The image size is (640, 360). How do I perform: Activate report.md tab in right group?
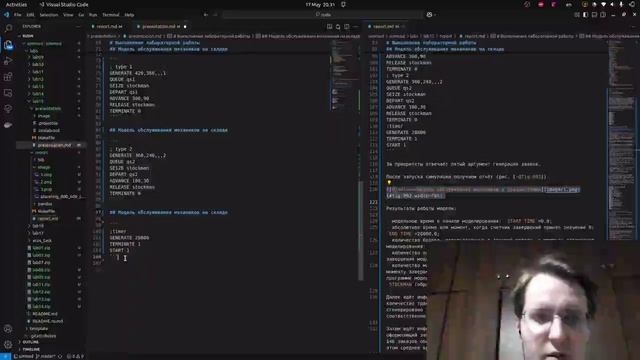[386, 27]
